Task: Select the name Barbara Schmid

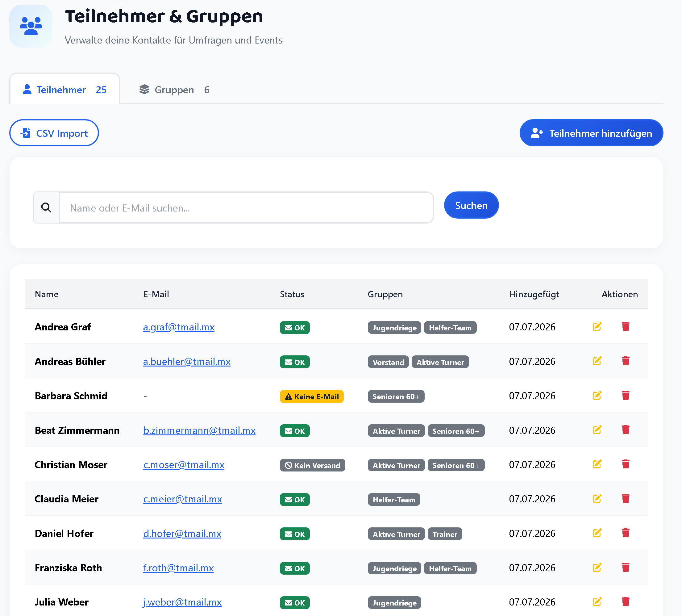Action: pos(71,396)
